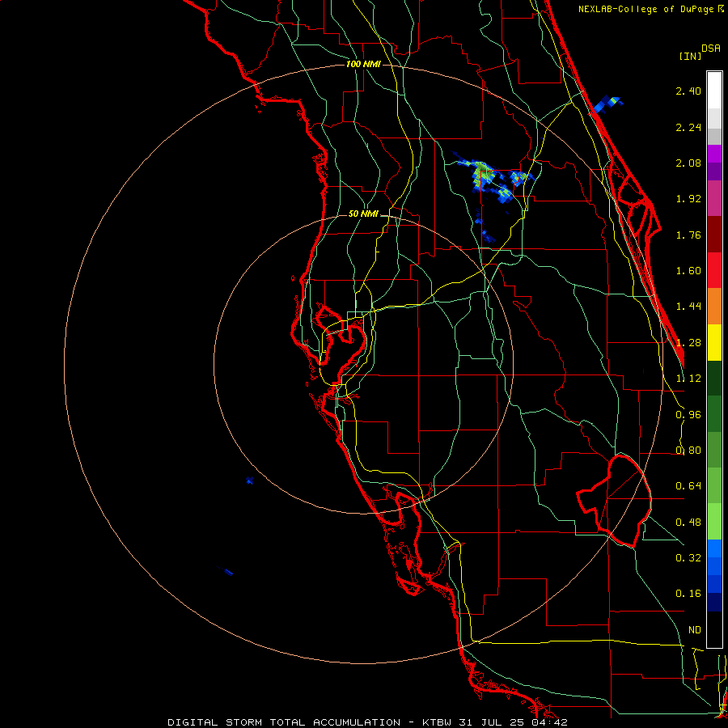The image size is (728, 728).
Task: Click the NEXLAB-College of DuPage credit text
Action: [648, 9]
